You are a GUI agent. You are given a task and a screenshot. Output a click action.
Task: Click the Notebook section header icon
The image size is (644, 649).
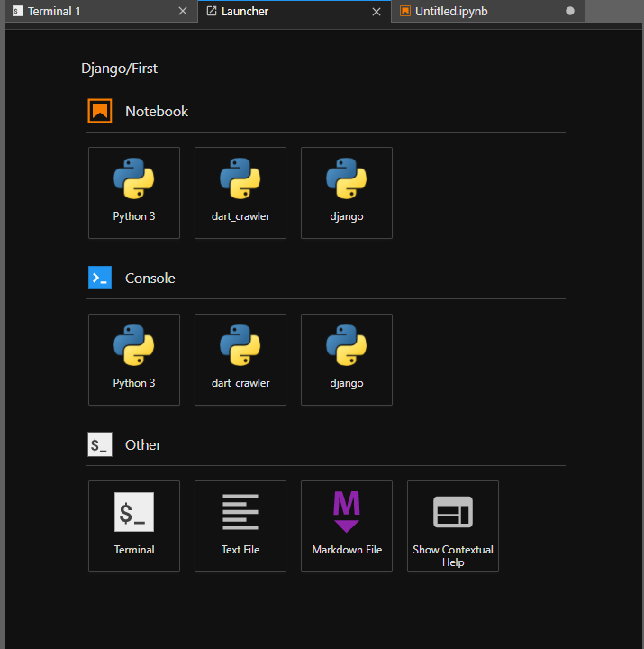tap(100, 111)
